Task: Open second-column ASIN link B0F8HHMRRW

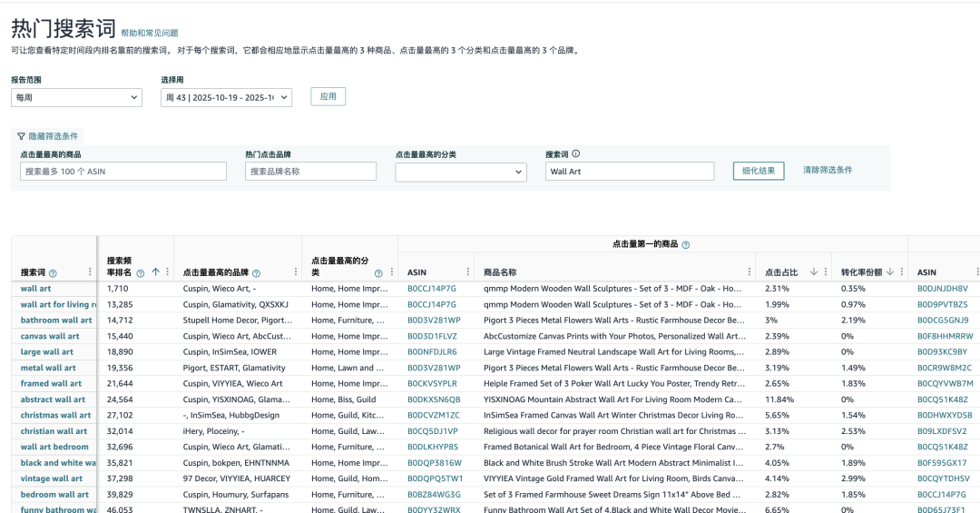Action: coord(945,336)
